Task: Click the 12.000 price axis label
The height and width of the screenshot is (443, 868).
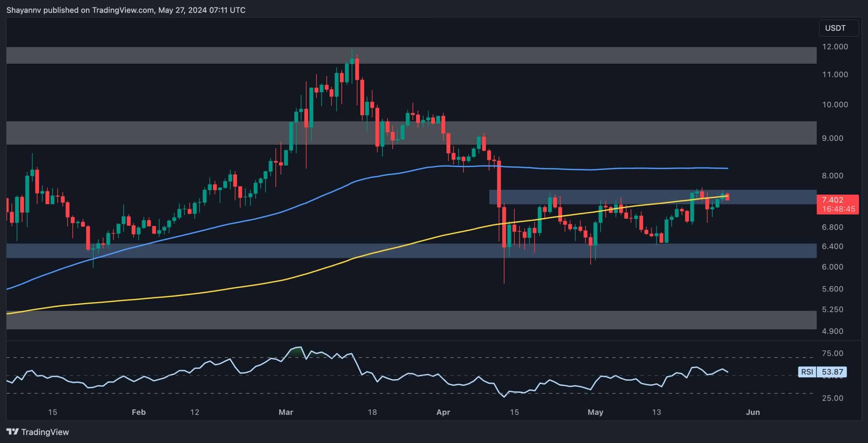Action: click(835, 47)
